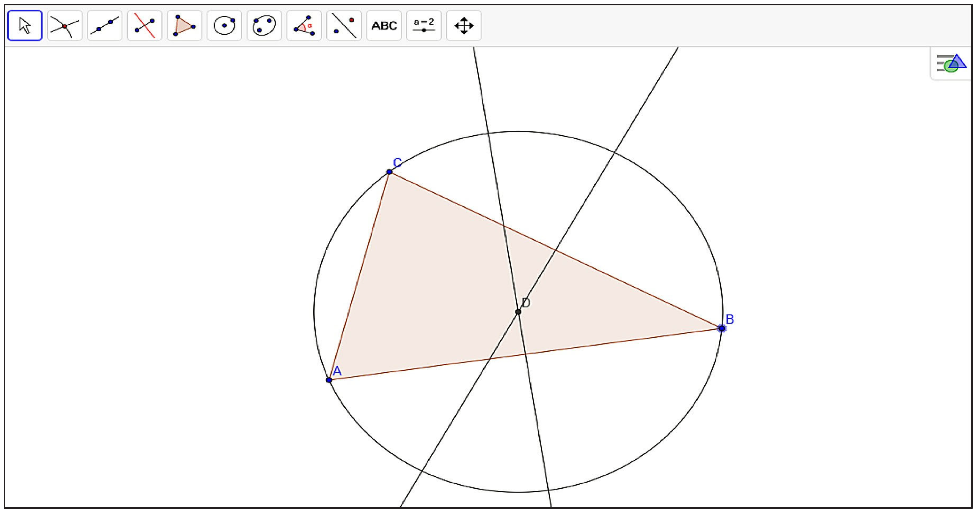The image size is (980, 514).
Task: Click point A on the circle
Action: tap(329, 380)
